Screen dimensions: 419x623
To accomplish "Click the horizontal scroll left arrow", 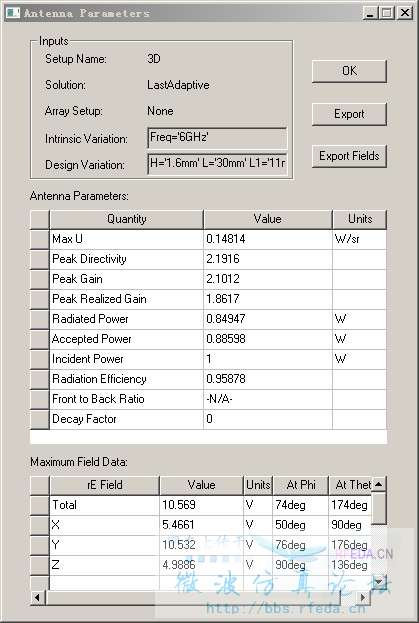I will (38, 597).
